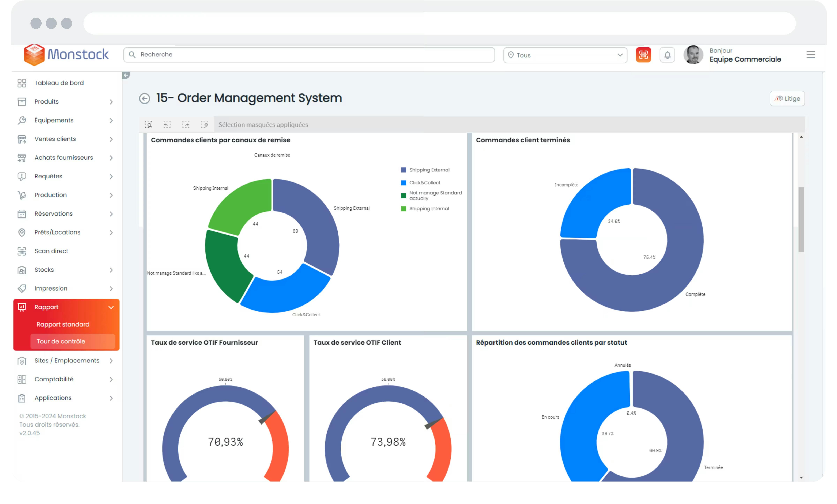The image size is (837, 504).
Task: Expand the Ventes clients chevron
Action: click(x=111, y=139)
